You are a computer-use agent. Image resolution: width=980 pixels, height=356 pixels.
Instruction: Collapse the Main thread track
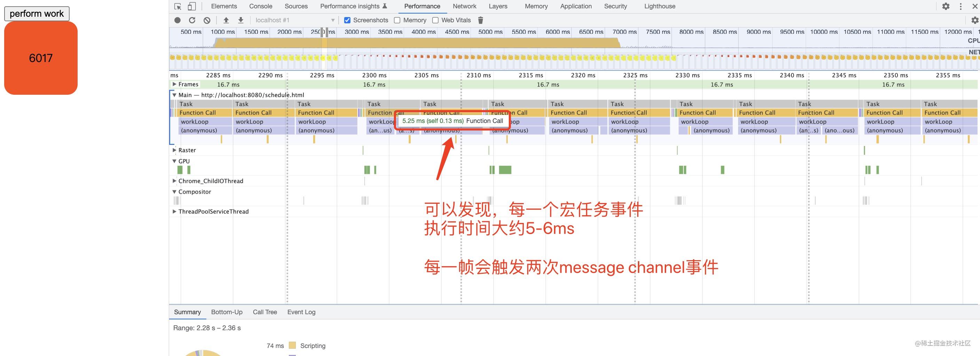click(x=174, y=95)
